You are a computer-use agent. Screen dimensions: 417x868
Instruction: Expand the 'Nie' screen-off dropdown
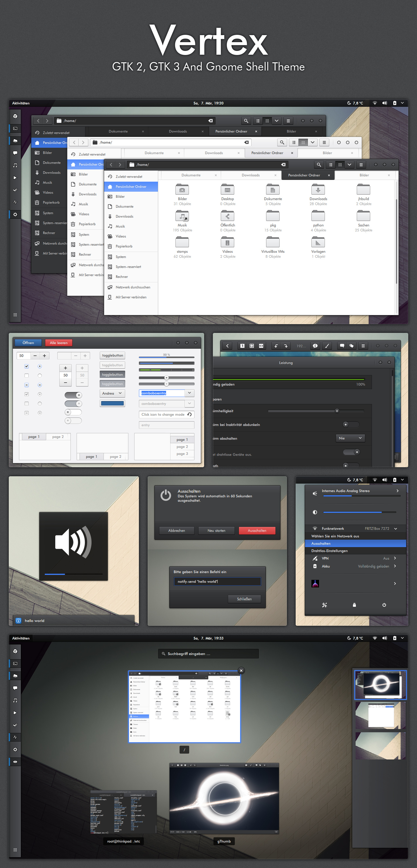click(350, 438)
